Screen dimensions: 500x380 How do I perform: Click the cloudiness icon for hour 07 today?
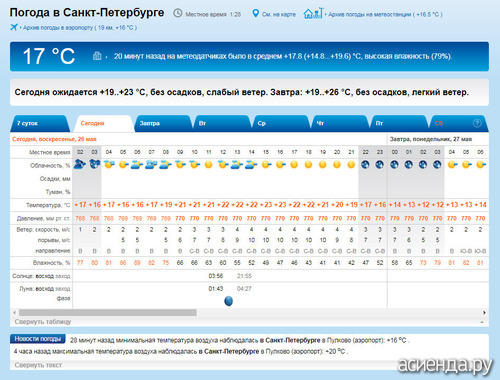pos(151,164)
